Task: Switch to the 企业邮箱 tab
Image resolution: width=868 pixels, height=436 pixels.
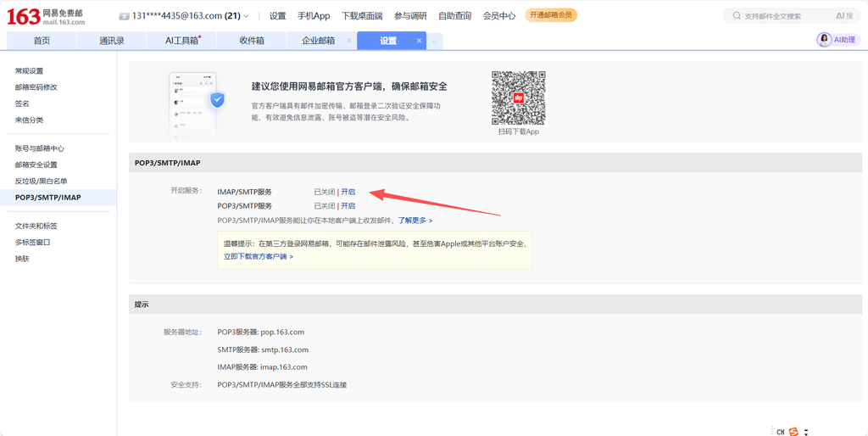Action: 318,41
